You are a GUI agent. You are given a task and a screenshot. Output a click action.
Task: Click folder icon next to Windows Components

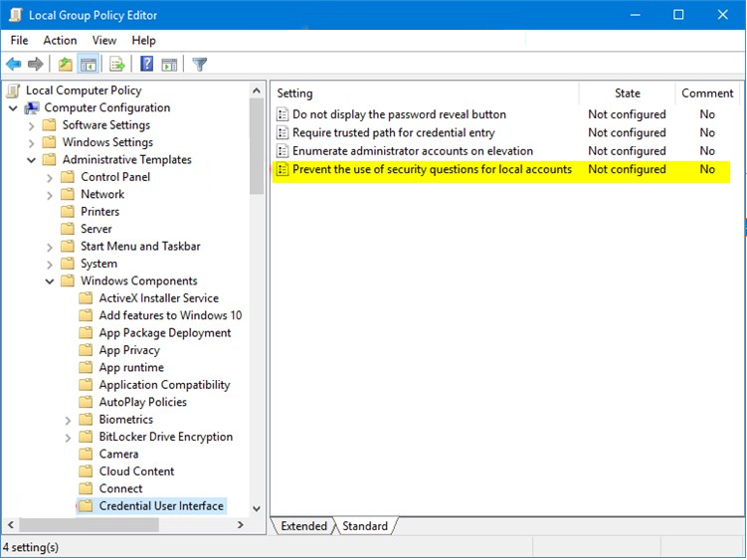[68, 280]
